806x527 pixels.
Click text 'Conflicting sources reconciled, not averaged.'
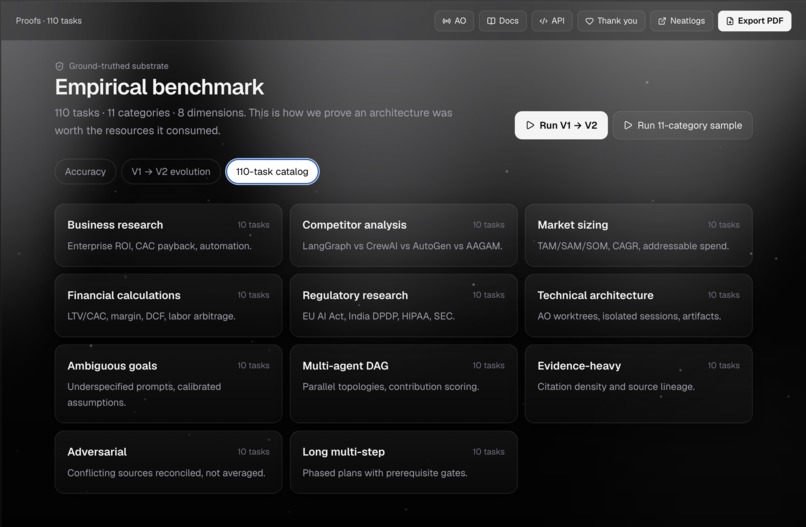click(167, 473)
